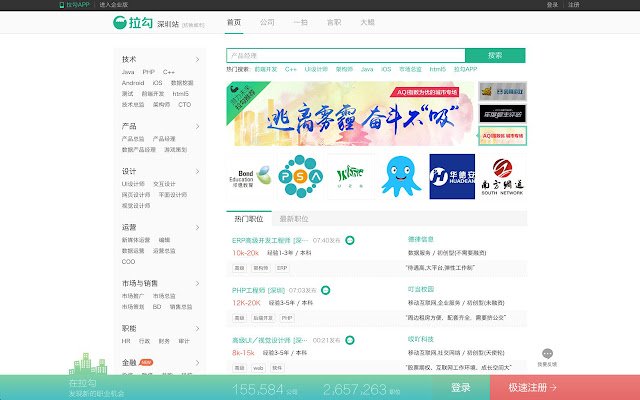The width and height of the screenshot is (640, 400).
Task: Click the Java hot search link
Action: [x=367, y=69]
